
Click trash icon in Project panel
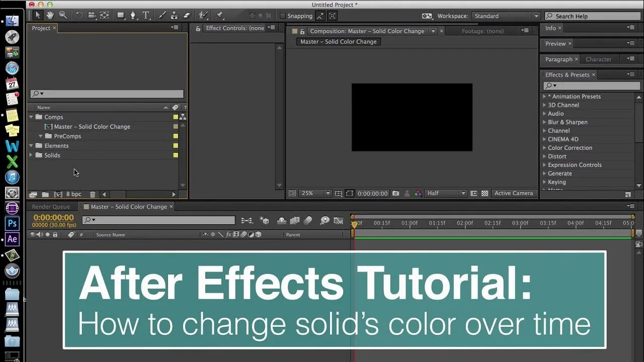click(93, 194)
